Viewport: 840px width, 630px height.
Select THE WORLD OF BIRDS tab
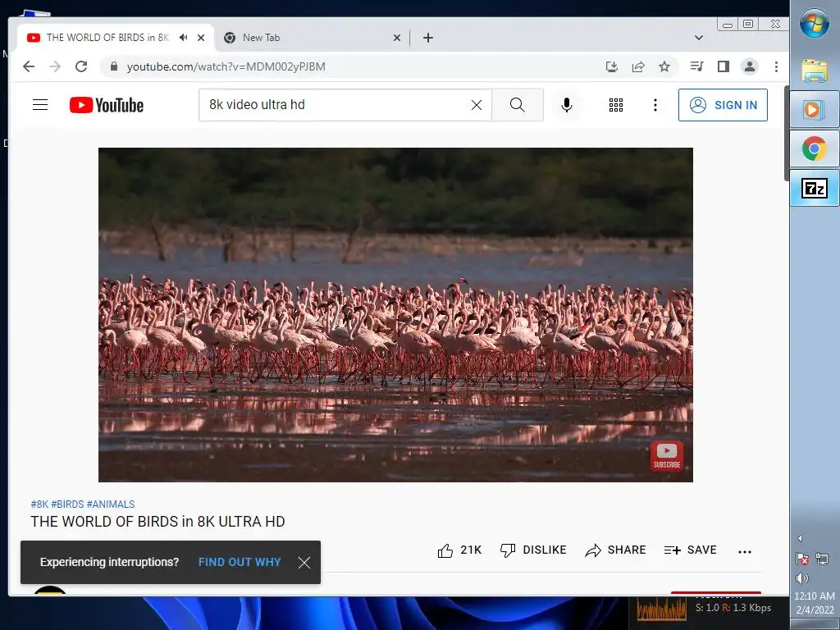pos(107,38)
